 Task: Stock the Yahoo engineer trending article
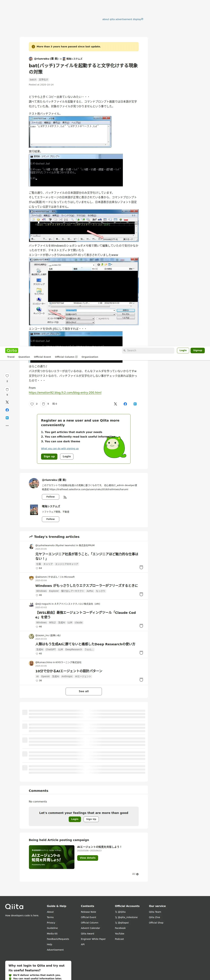coord(141,567)
